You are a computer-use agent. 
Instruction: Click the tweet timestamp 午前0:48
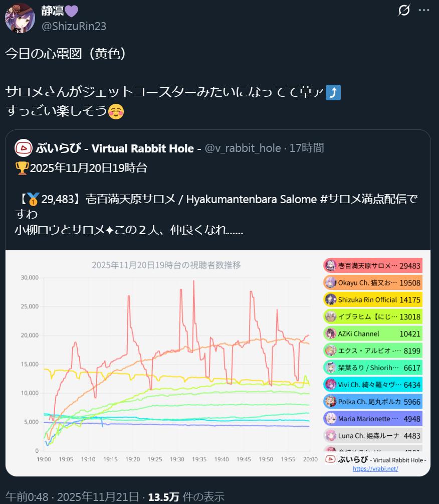[27, 497]
